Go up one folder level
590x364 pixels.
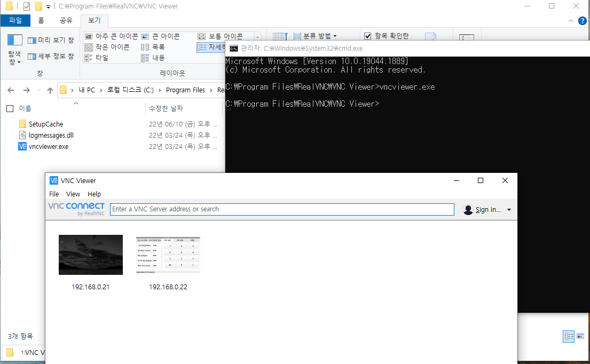[50, 90]
